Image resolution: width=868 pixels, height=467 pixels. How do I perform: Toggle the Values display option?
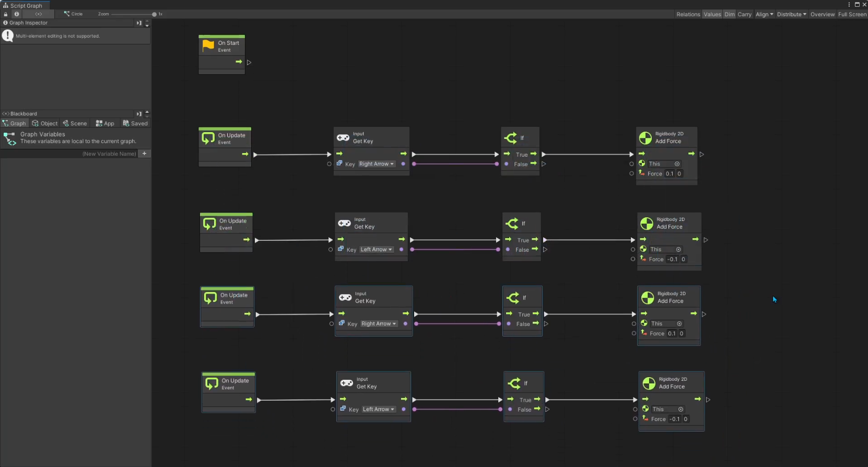[x=712, y=15]
